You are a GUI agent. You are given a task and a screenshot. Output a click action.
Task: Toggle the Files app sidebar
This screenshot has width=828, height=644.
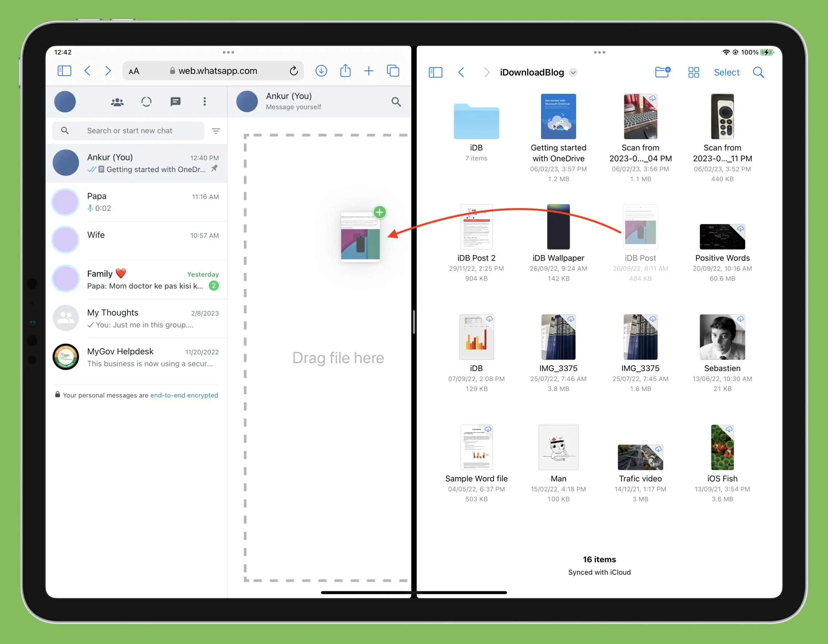435,72
